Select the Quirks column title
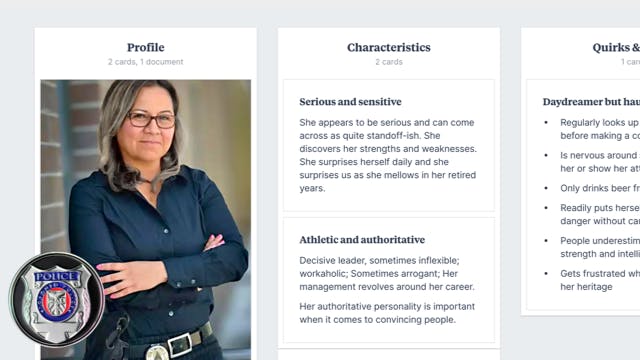Image resolution: width=640 pixels, height=360 pixels. point(616,47)
